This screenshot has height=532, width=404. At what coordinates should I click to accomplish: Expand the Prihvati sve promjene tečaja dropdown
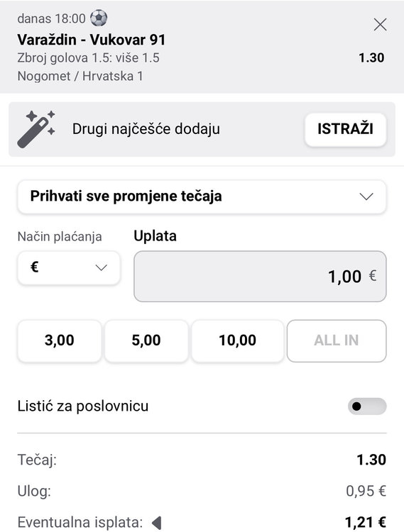tap(202, 196)
